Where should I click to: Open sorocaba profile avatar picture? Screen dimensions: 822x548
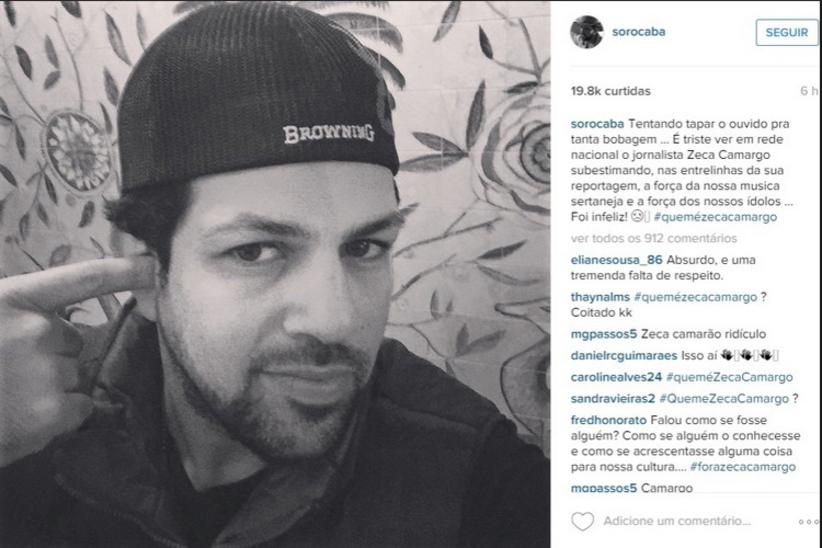click(587, 32)
